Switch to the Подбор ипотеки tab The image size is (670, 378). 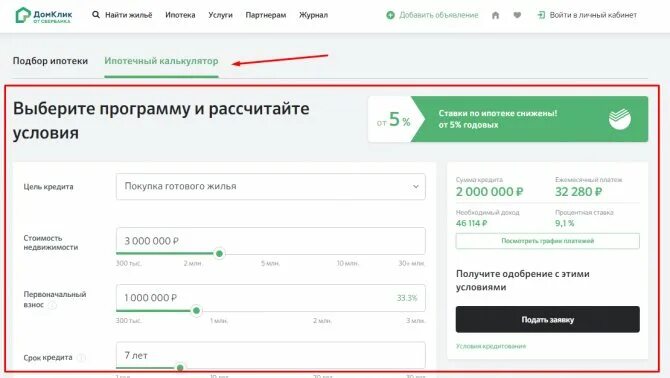coord(50,61)
